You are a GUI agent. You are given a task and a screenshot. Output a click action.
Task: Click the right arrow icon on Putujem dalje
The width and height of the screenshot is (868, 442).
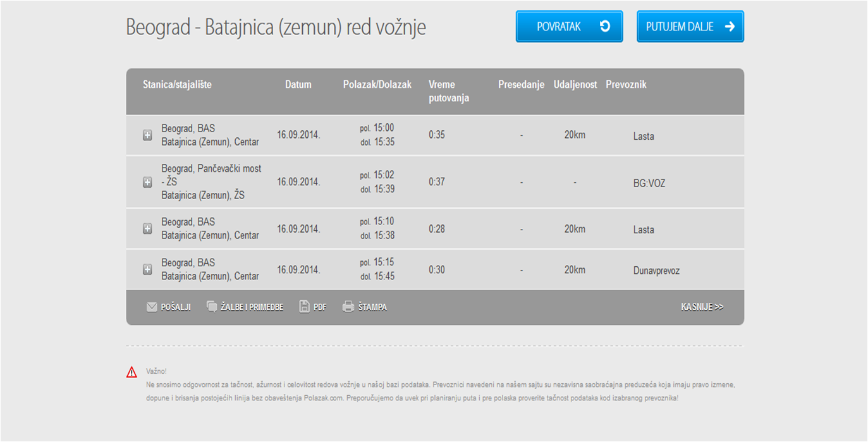(730, 27)
